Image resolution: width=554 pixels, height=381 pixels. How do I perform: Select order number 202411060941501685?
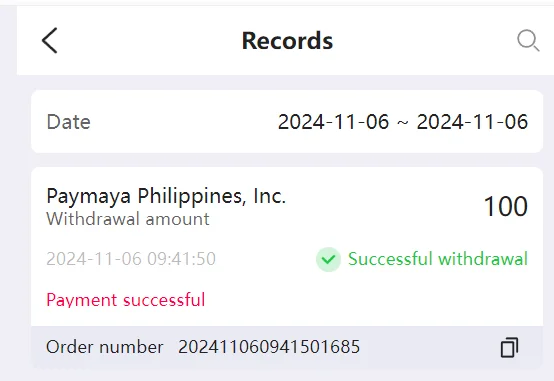pyautogui.click(x=269, y=347)
